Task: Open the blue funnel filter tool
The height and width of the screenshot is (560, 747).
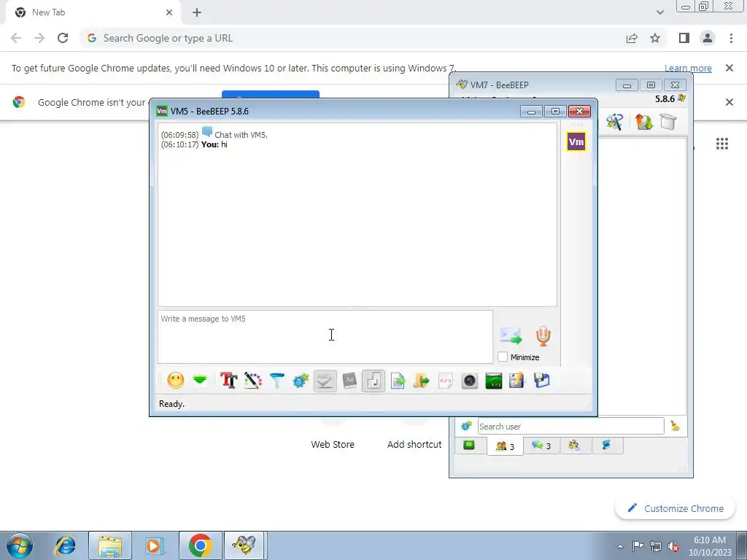Action: click(276, 381)
